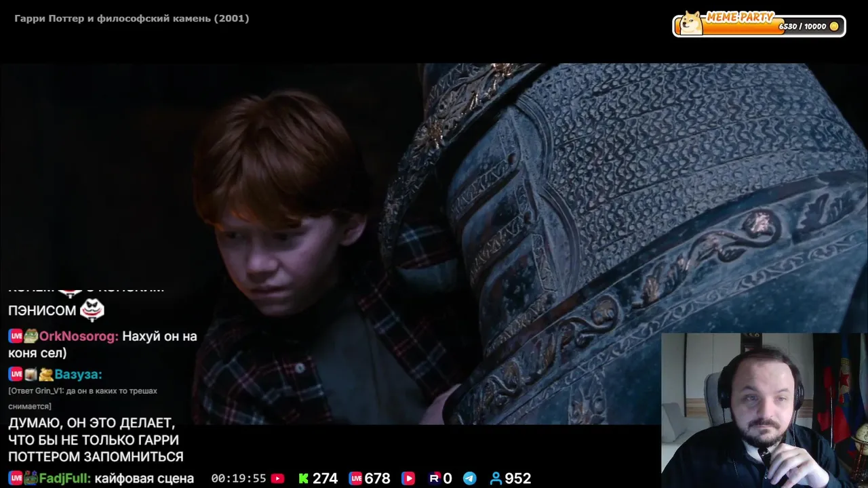The height and width of the screenshot is (488, 868).
Task: Click the frog badge beside FadjFull
Action: [31, 479]
